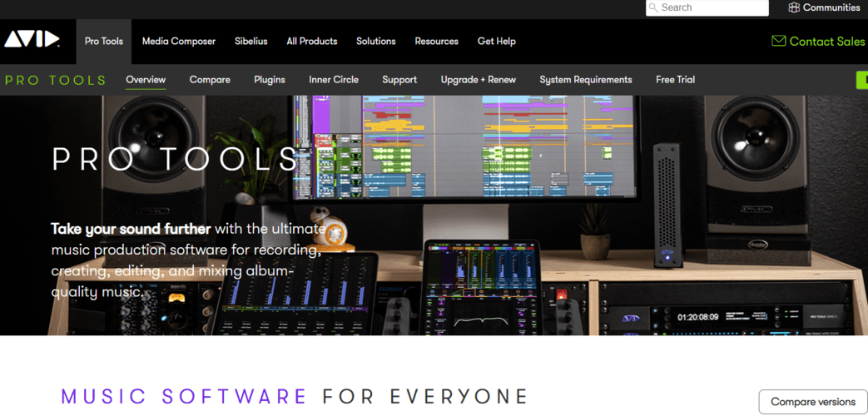Click the MUSIC SOFTWARE FOR EVERYONE heading
Screen dimensions: 868x416
[x=295, y=397]
